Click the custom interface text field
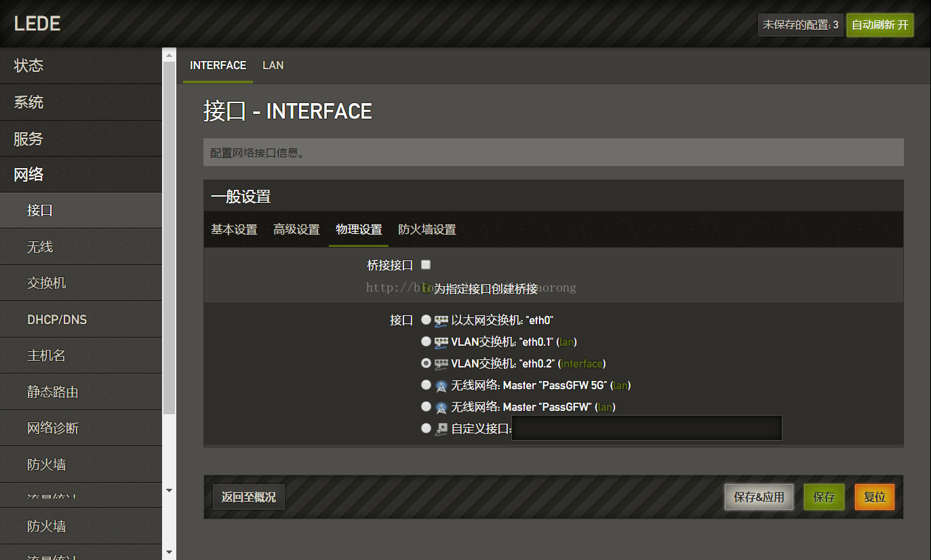 pyautogui.click(x=647, y=428)
